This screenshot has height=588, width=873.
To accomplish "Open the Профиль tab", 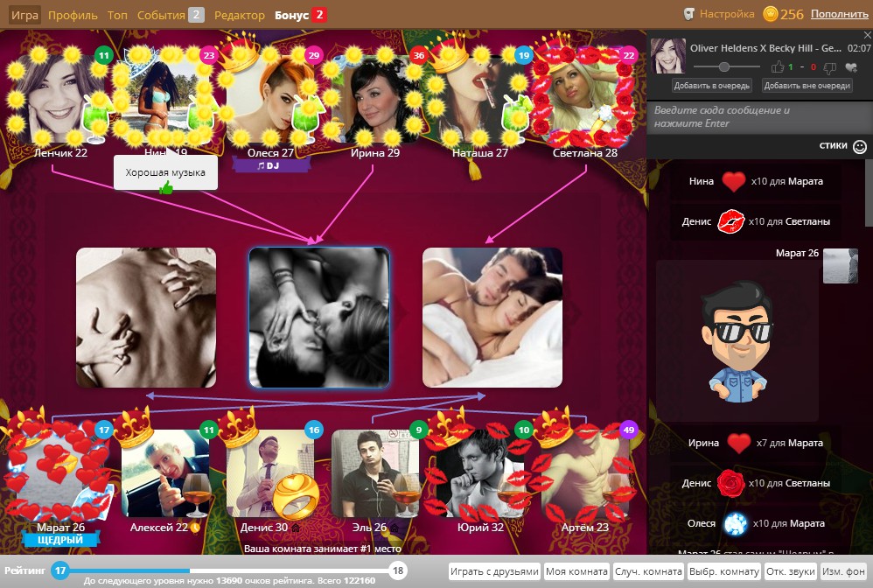I will click(73, 15).
